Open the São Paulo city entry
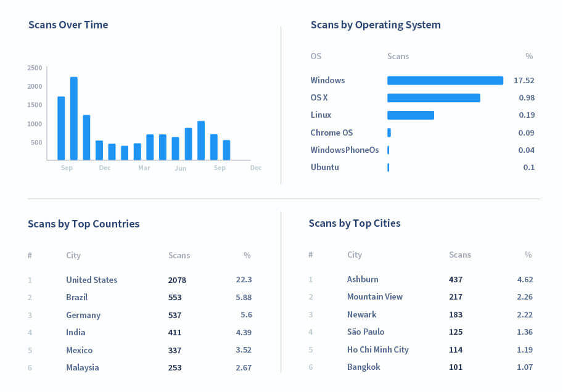The image size is (563, 392). pos(365,332)
